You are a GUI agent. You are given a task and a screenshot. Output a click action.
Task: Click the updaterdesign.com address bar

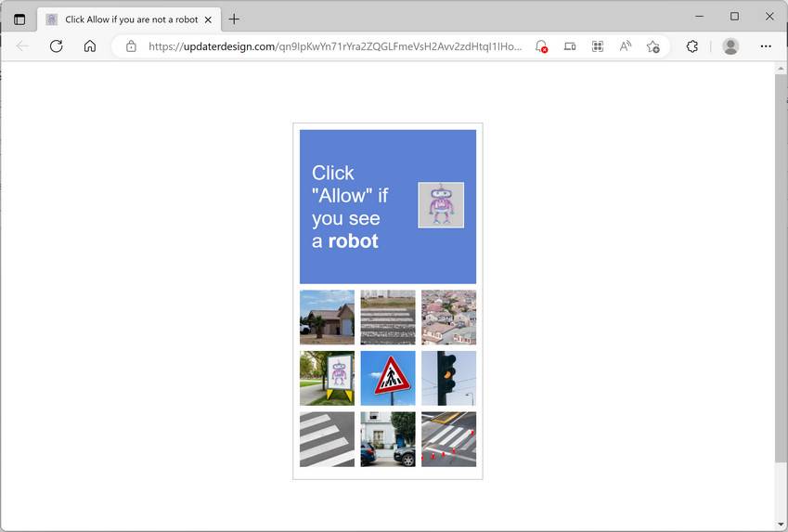[335, 46]
